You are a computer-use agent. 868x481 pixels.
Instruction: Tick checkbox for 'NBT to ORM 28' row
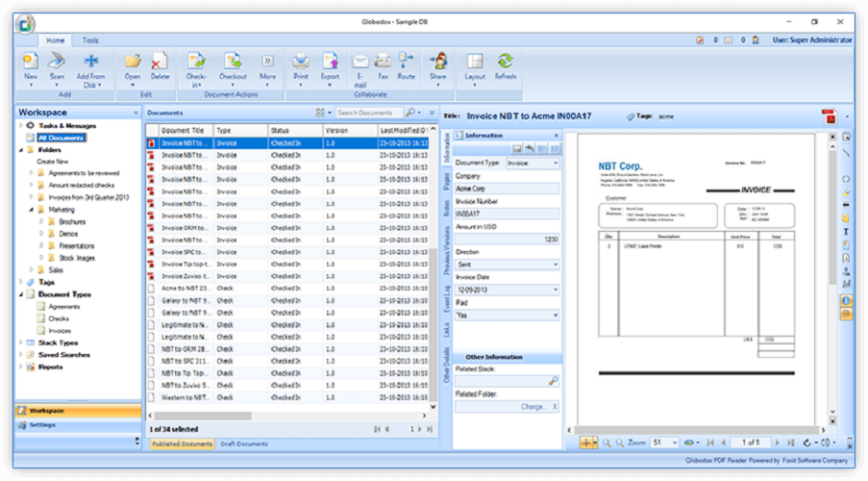pos(151,349)
